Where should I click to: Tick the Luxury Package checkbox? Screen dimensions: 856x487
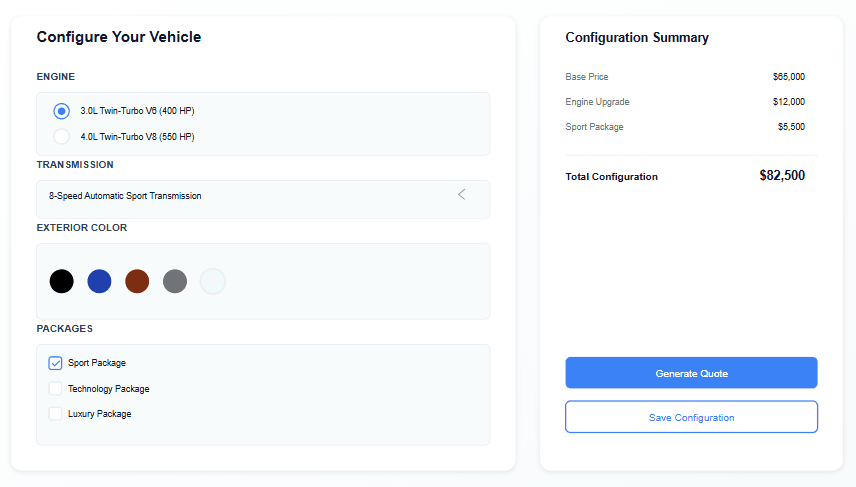[56, 413]
